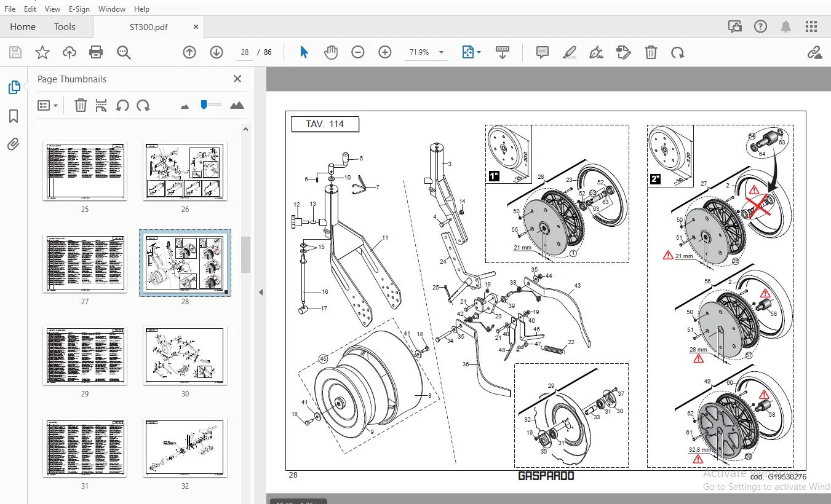Switch to the Tools tab
Screen dimensions: 831x504
[65, 26]
